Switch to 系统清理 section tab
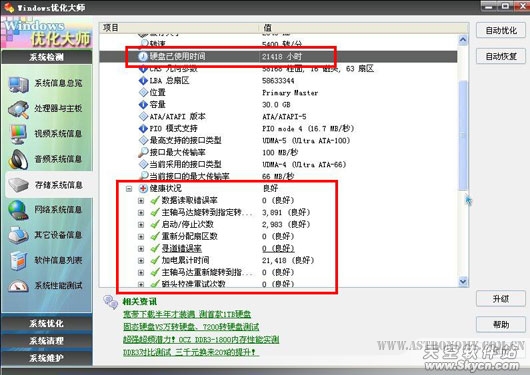Viewport: 530px width, 375px height. point(47,341)
